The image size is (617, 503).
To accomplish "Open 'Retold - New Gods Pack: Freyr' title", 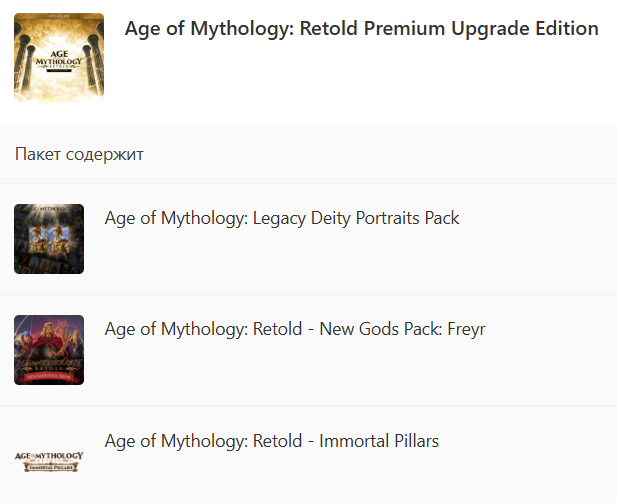I will [295, 329].
